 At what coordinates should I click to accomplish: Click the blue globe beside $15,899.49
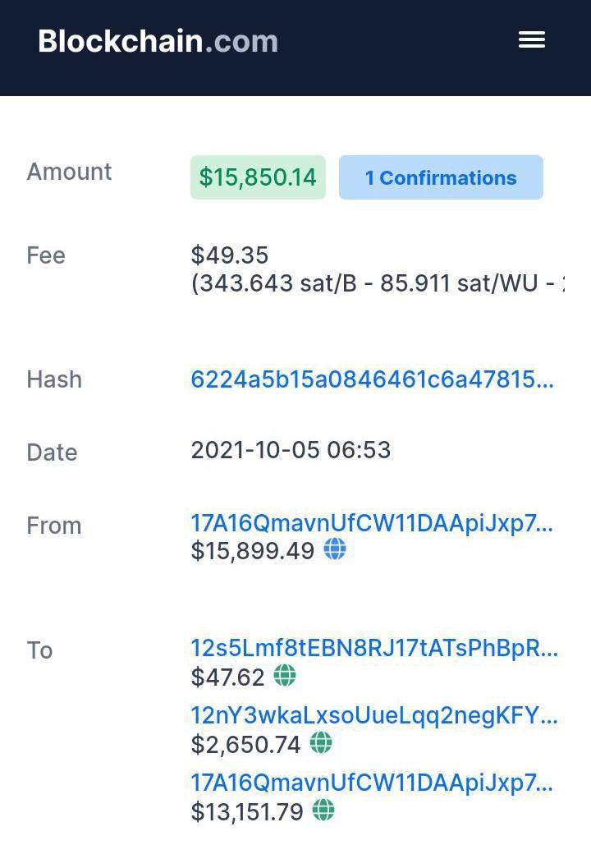[335, 549]
